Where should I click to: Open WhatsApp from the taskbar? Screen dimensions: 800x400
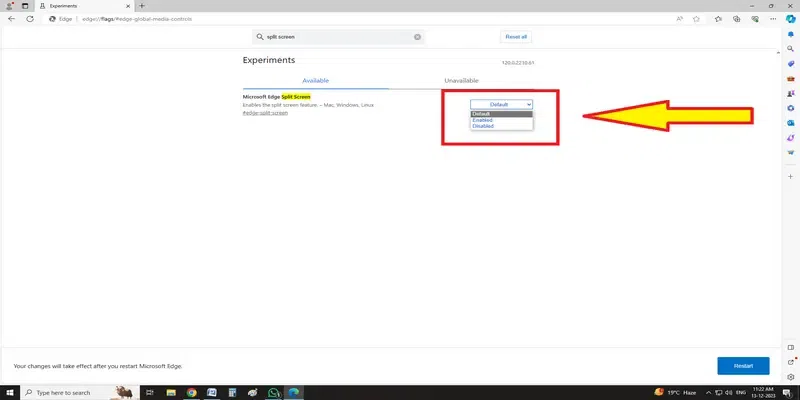(273, 392)
